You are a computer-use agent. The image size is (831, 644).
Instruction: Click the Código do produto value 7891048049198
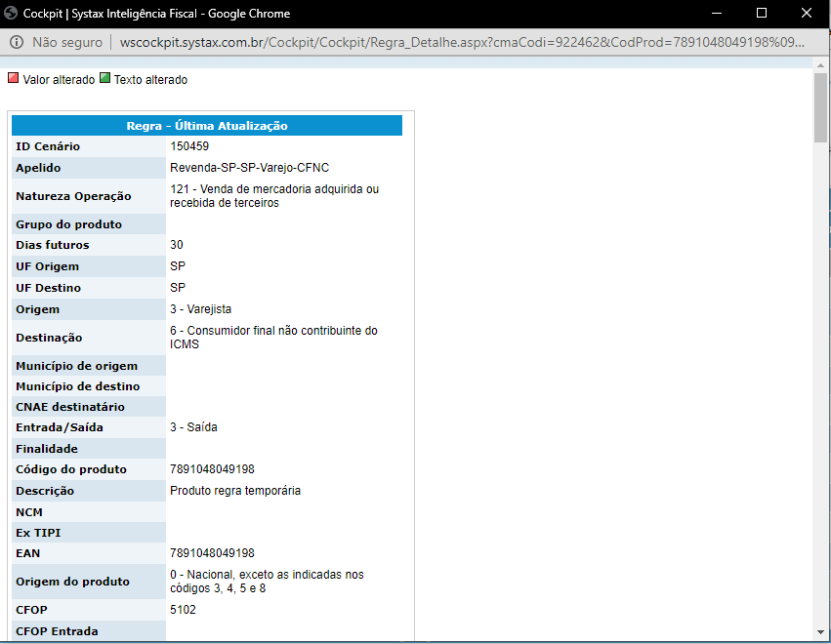point(212,469)
